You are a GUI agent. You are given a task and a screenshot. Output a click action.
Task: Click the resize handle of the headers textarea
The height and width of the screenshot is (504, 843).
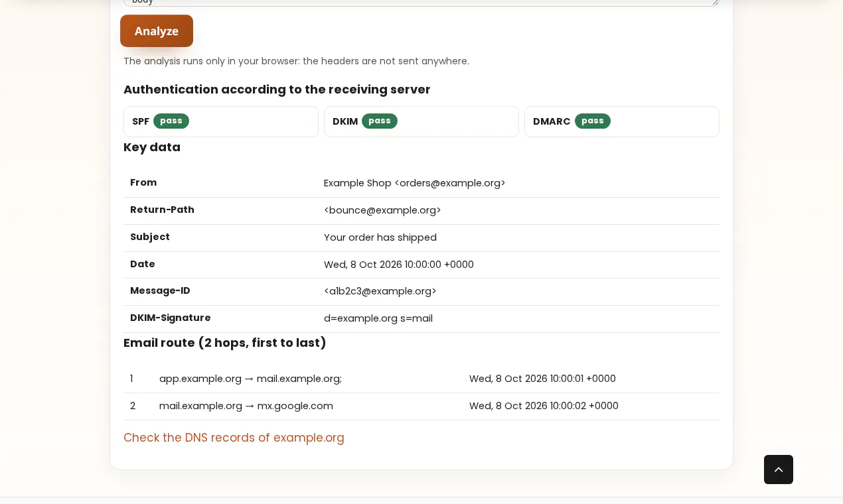tap(715, 3)
